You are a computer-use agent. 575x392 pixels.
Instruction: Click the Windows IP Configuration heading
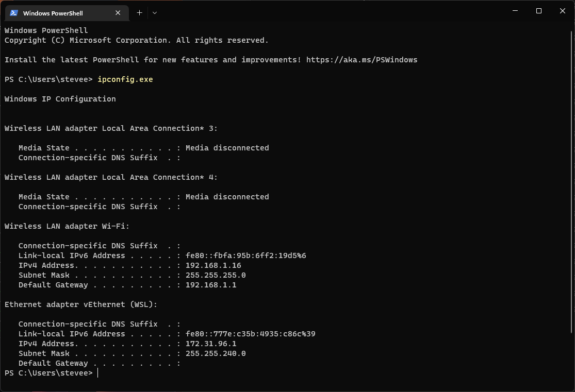60,99
